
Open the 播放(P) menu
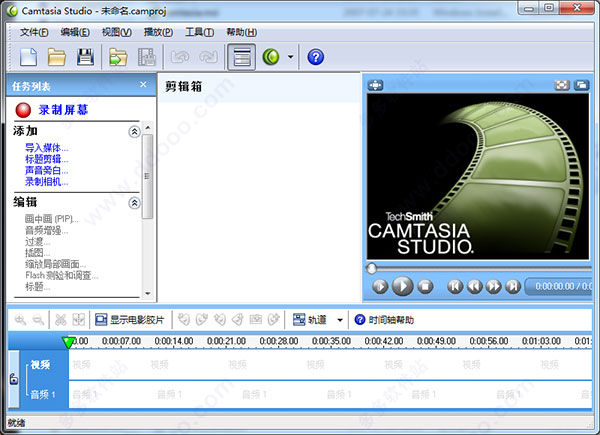click(x=158, y=32)
